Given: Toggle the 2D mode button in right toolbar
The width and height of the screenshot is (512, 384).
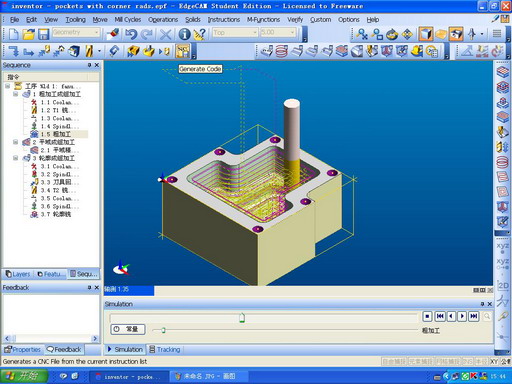Looking at the screenshot, I should (502, 286).
